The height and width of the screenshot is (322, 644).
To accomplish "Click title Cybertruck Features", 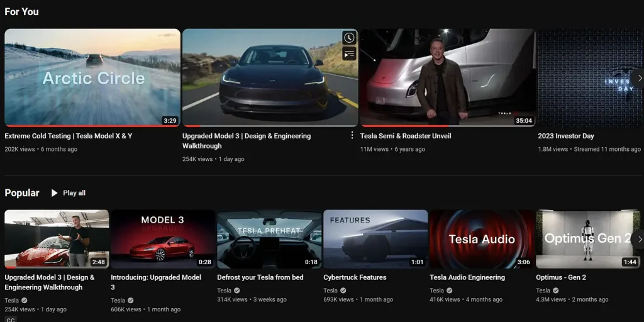I will (x=355, y=277).
